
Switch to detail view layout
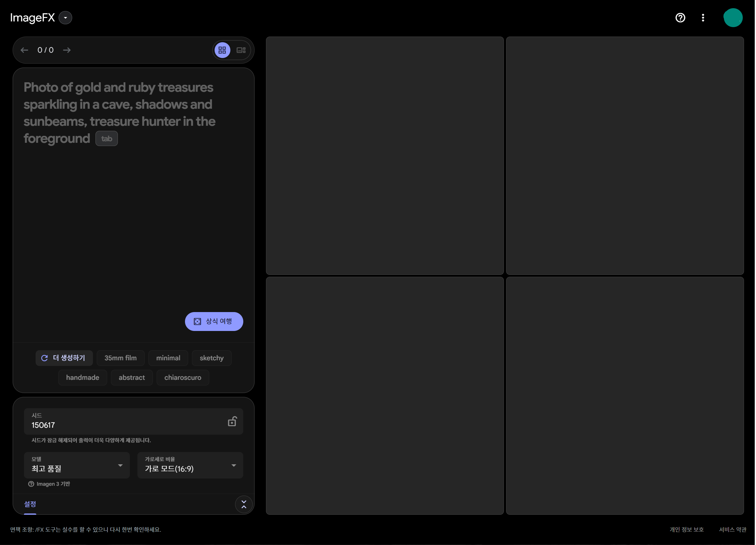pyautogui.click(x=241, y=50)
